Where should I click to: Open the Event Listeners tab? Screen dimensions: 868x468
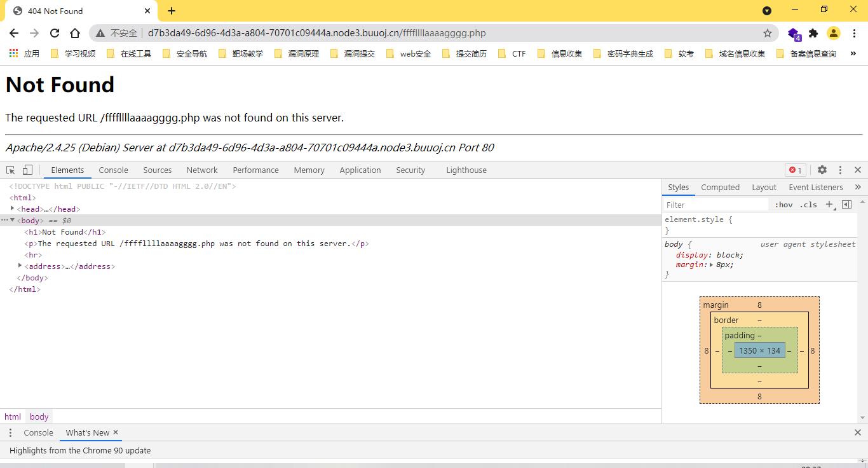coord(816,187)
